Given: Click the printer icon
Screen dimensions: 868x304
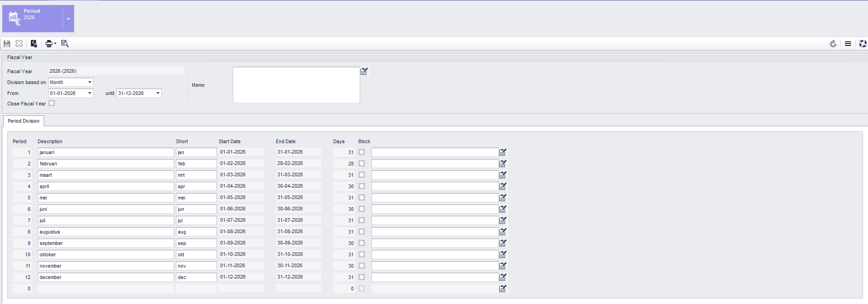Looking at the screenshot, I should pos(49,44).
